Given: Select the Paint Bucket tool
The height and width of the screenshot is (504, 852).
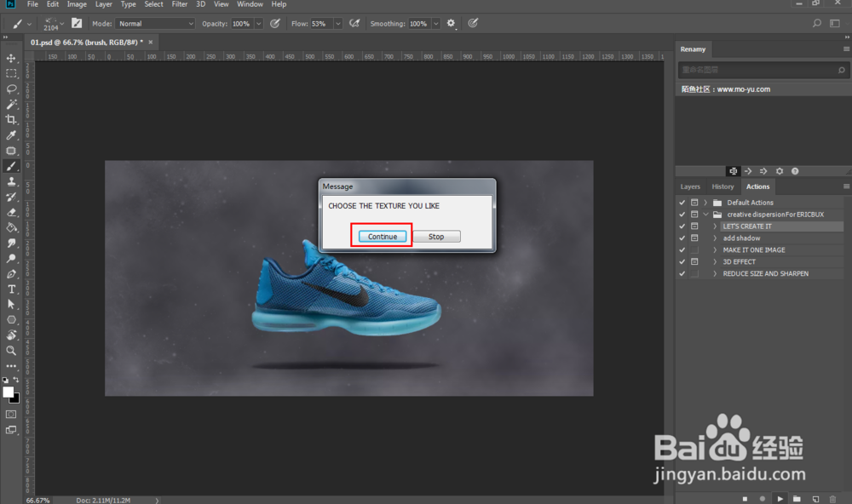Looking at the screenshot, I should click(11, 227).
